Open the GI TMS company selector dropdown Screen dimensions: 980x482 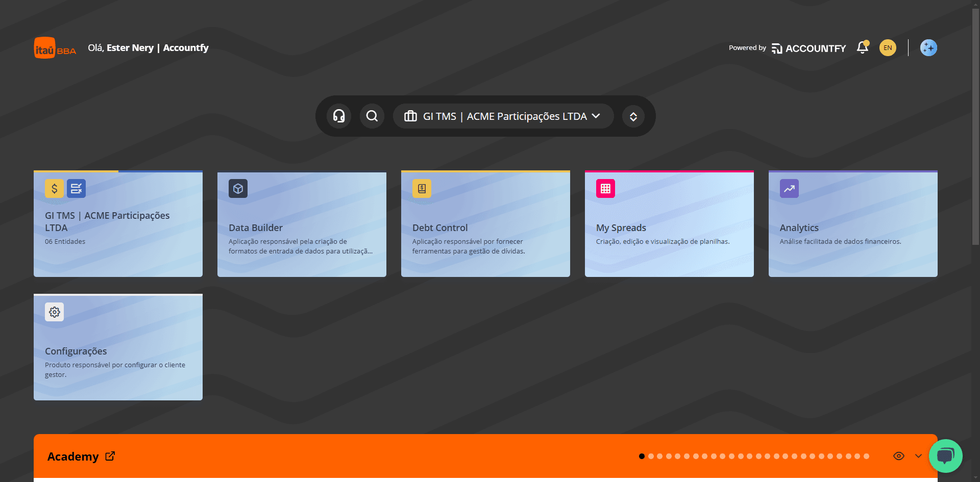(x=503, y=116)
